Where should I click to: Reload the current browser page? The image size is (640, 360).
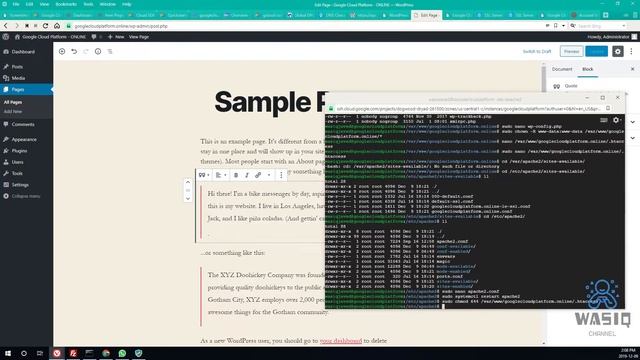(45, 26)
